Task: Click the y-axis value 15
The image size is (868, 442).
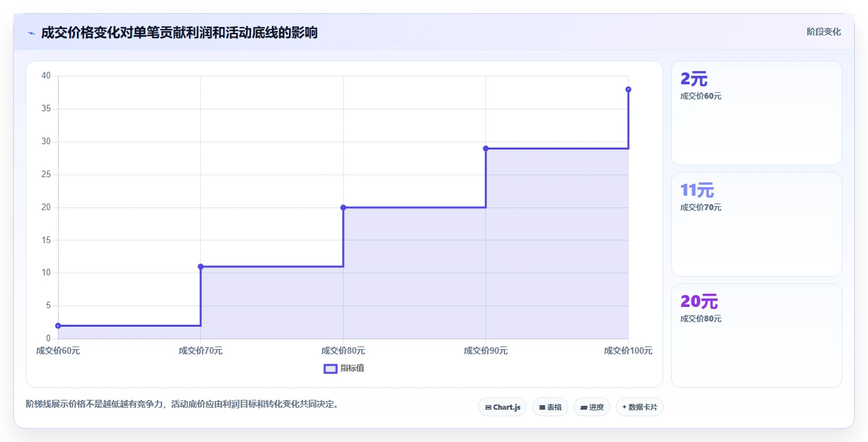Action: 46,240
